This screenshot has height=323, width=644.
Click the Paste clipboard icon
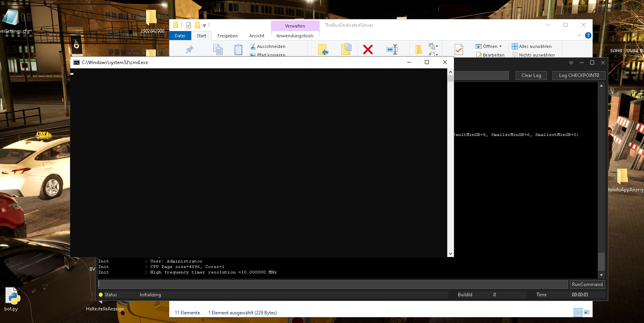238,50
